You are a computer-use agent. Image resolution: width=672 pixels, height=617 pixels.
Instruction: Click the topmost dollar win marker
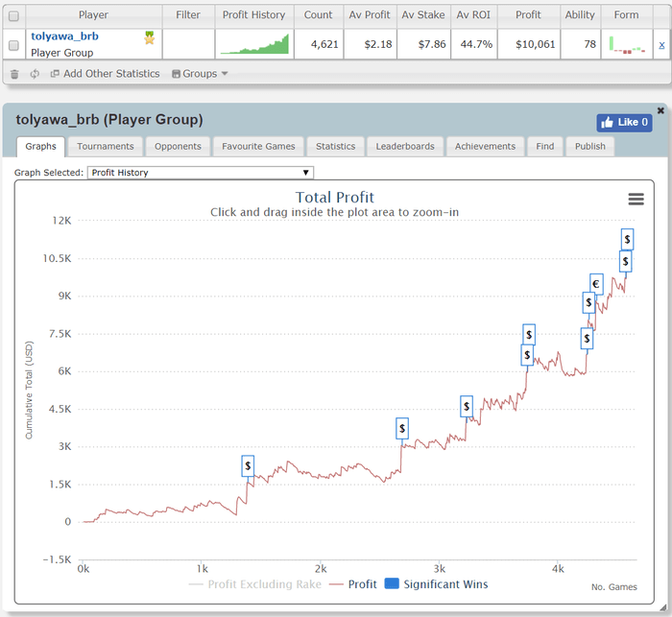pos(627,239)
